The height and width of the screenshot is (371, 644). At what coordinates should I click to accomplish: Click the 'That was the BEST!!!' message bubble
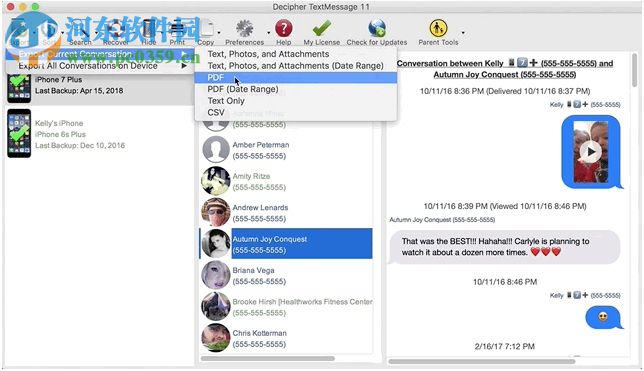pyautogui.click(x=504, y=247)
